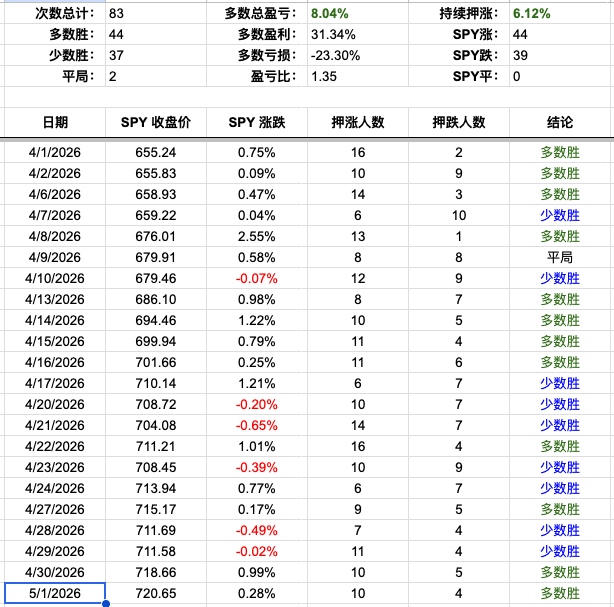The image size is (614, 607).
Task: Select closing price 720.65
Action: tap(156, 593)
